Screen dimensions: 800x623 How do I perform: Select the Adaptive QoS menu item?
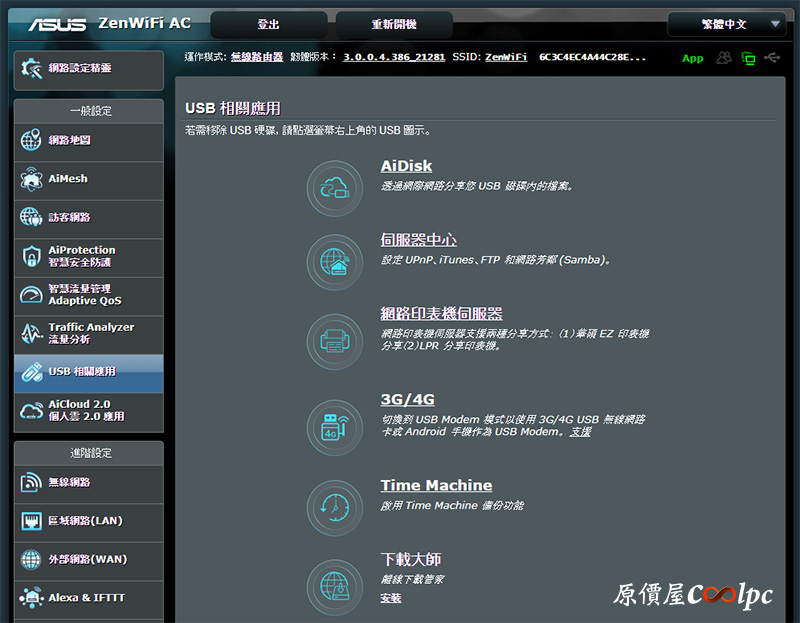tap(89, 295)
